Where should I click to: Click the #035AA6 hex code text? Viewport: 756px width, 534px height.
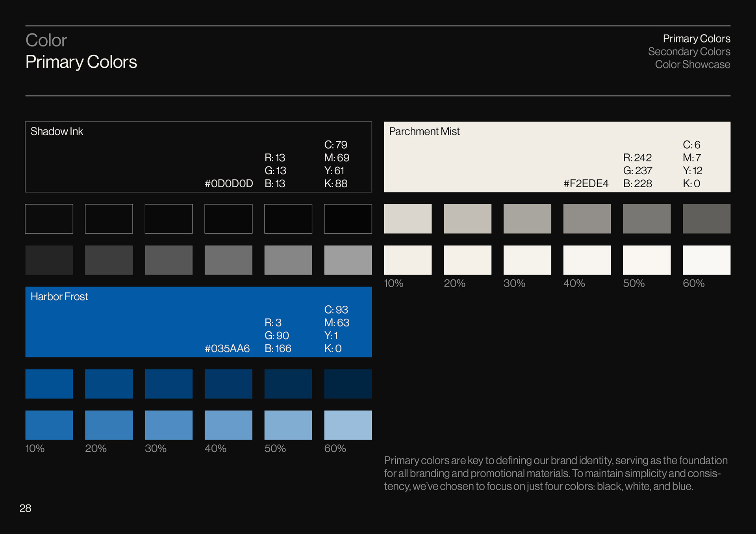[227, 349]
